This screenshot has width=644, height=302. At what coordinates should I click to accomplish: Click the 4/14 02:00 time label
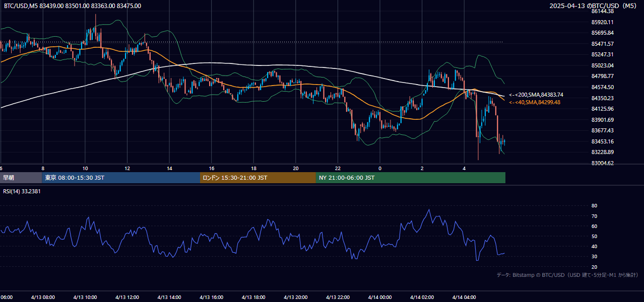tap(422, 297)
